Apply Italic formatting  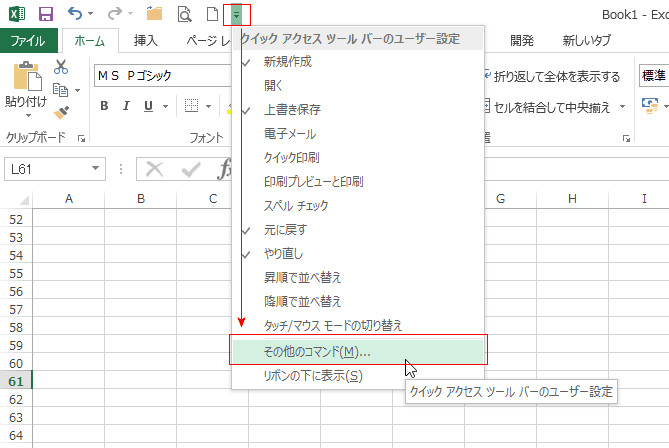point(126,106)
